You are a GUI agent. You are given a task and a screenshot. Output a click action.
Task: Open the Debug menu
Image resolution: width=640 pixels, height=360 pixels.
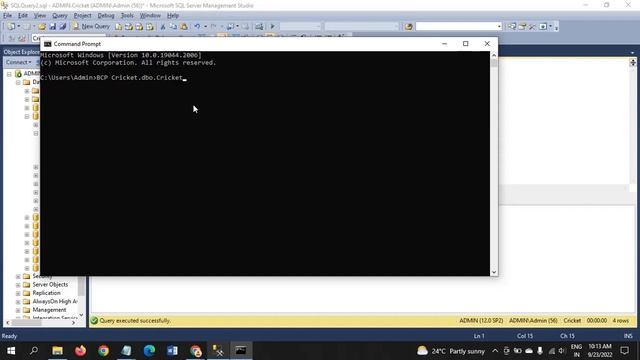coord(106,16)
